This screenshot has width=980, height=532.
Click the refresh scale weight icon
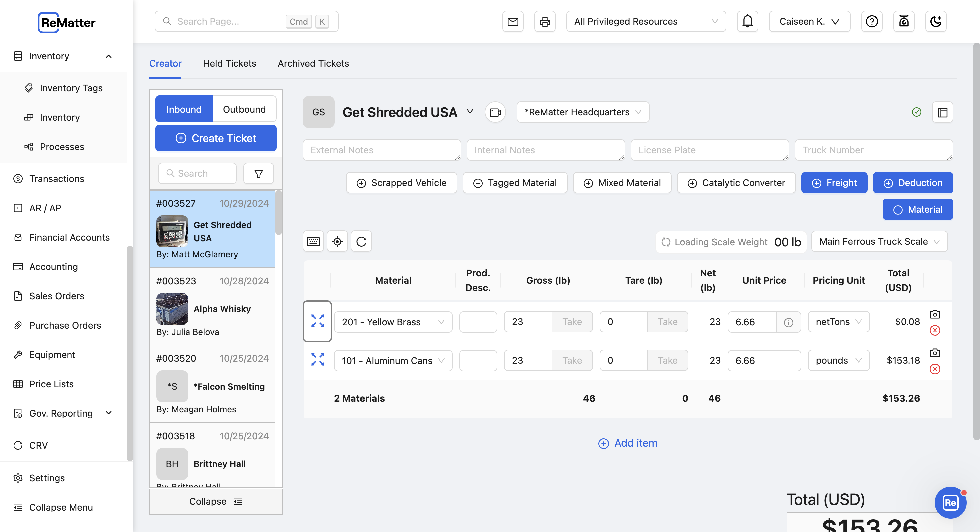coord(361,241)
